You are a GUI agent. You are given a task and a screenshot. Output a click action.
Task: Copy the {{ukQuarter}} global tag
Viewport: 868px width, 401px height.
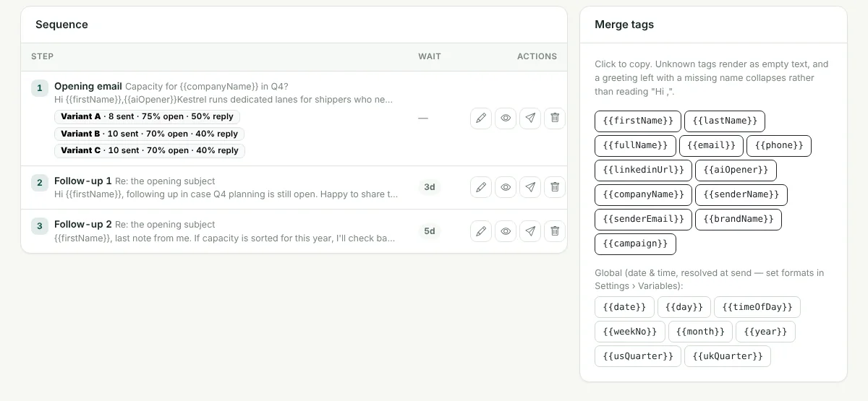728,356
